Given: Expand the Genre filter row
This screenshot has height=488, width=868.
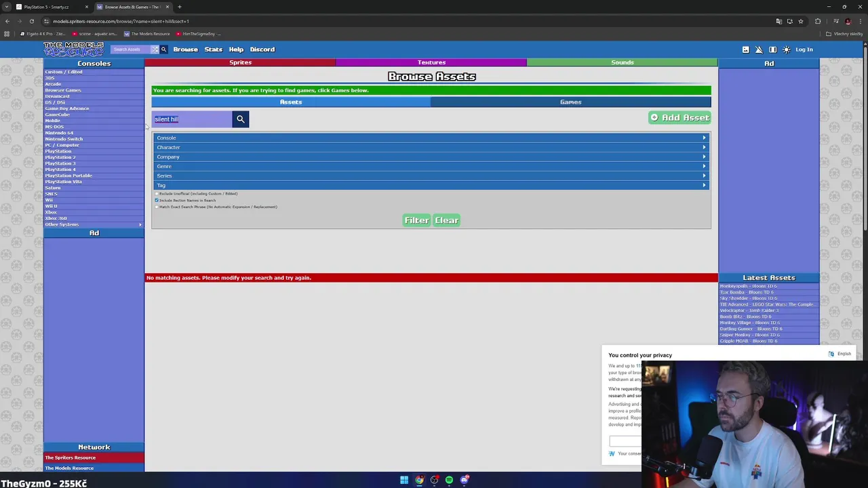Looking at the screenshot, I should [x=431, y=166].
